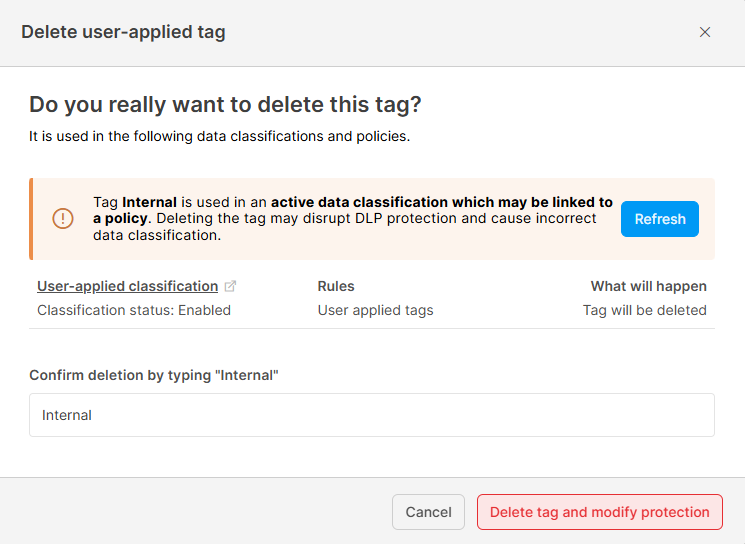
Task: Click the Tag will be deleted outcome text
Action: [644, 310]
